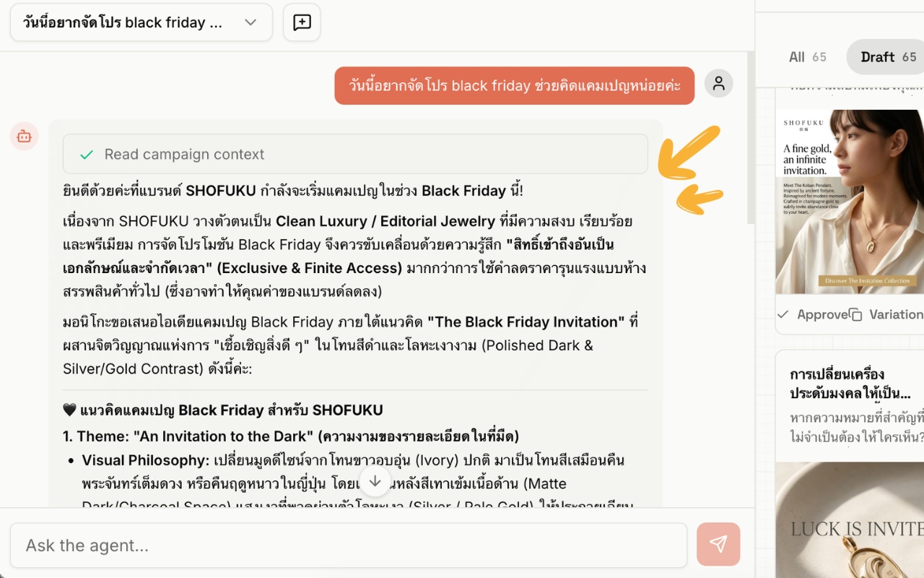This screenshot has height=578, width=924.
Task: Click the user avatar icon
Action: (718, 84)
